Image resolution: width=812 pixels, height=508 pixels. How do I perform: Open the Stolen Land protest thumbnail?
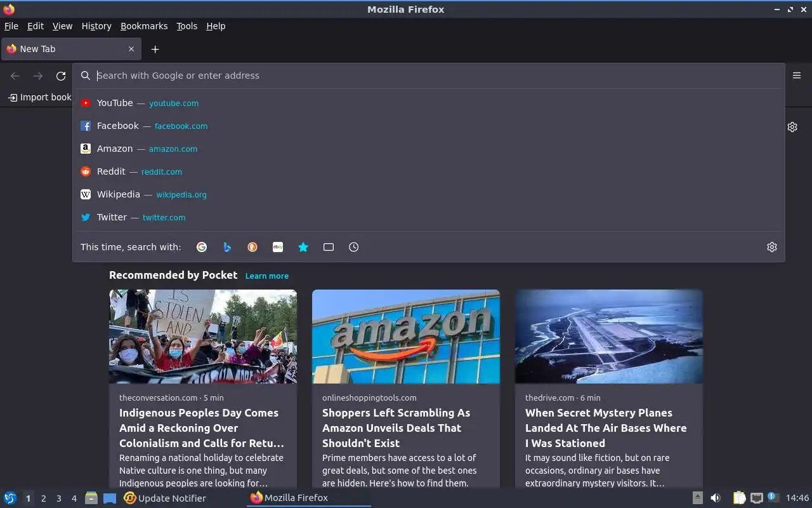point(203,337)
